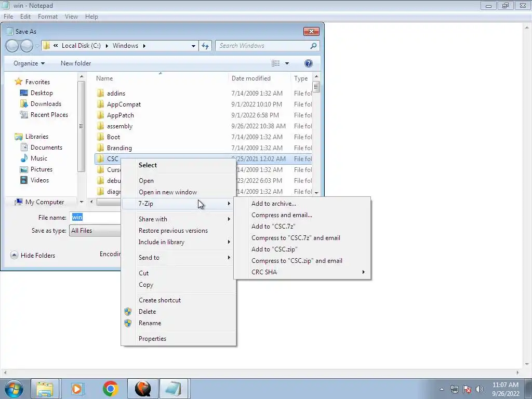
Task: Expand the Send to submenu
Action: [179, 258]
